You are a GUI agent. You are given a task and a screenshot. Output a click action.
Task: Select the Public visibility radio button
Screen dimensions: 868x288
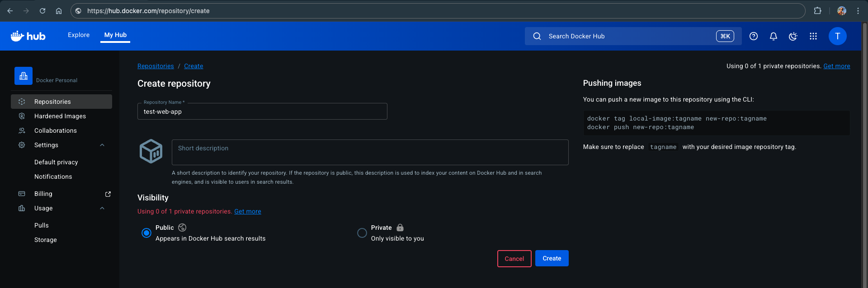click(146, 233)
